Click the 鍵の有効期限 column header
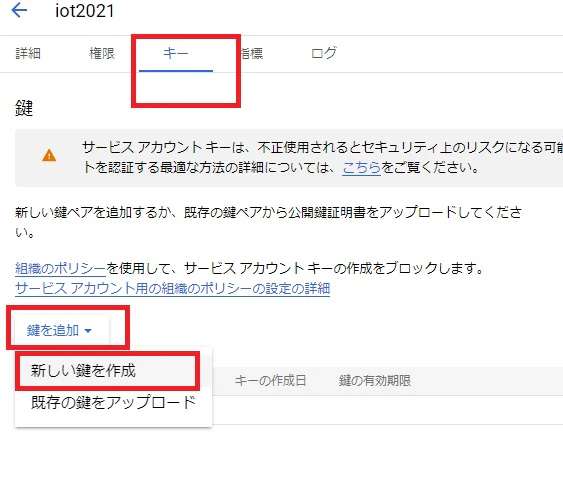The width and height of the screenshot is (563, 497). (x=375, y=381)
